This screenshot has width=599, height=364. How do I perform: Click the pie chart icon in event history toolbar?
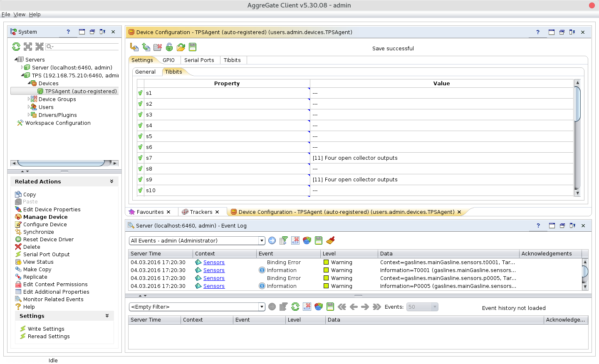pos(319,307)
